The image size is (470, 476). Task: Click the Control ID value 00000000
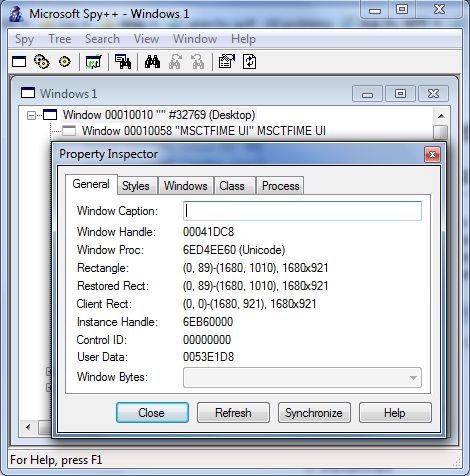click(x=207, y=340)
